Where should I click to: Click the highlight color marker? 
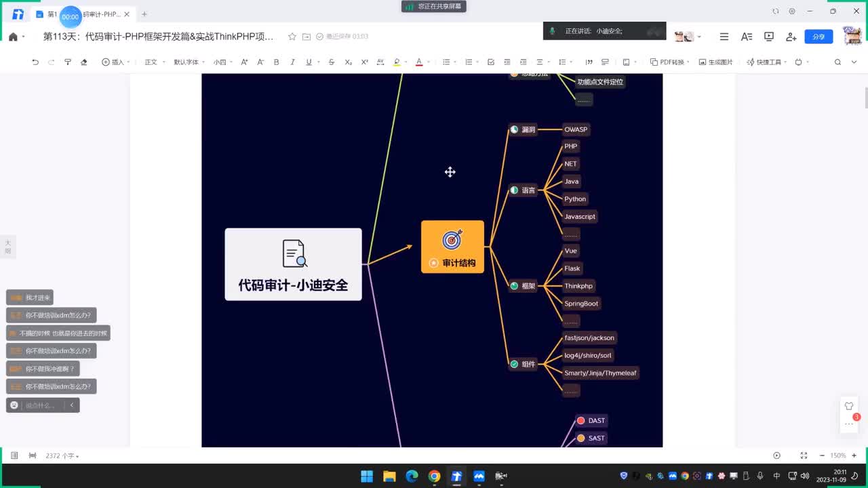[x=397, y=62]
